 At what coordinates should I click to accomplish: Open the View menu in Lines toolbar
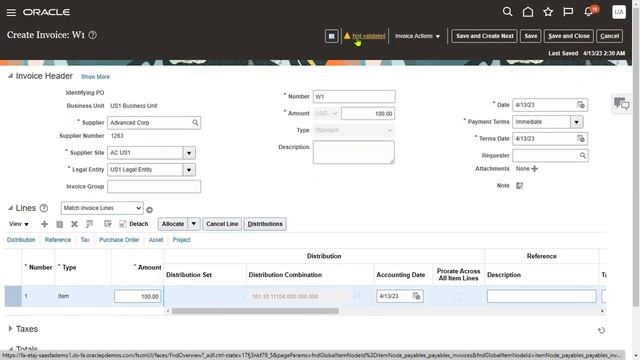pos(19,224)
